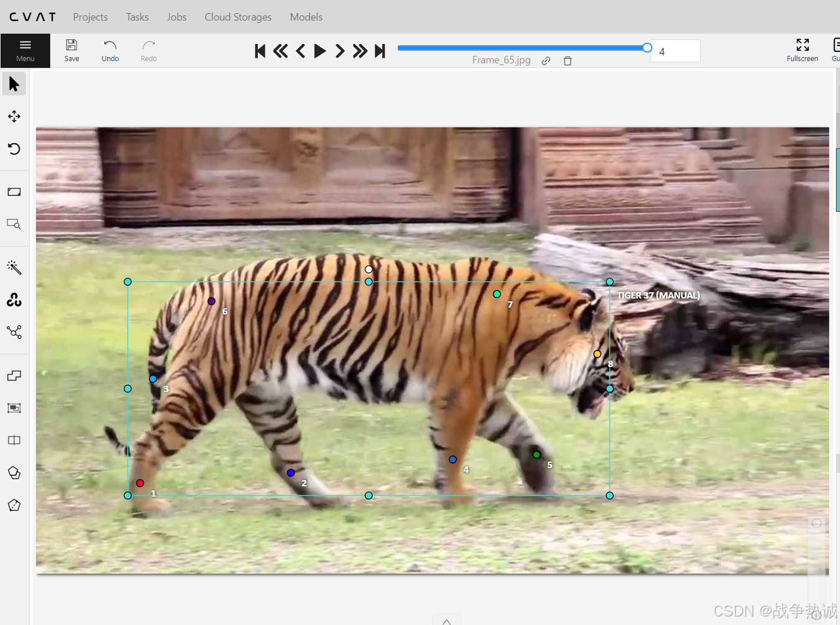This screenshot has height=625, width=840.
Task: Click the Save button
Action: (72, 51)
